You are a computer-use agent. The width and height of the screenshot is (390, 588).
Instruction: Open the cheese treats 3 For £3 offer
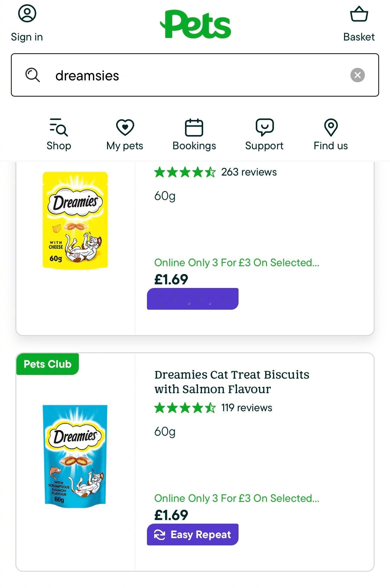point(236,263)
